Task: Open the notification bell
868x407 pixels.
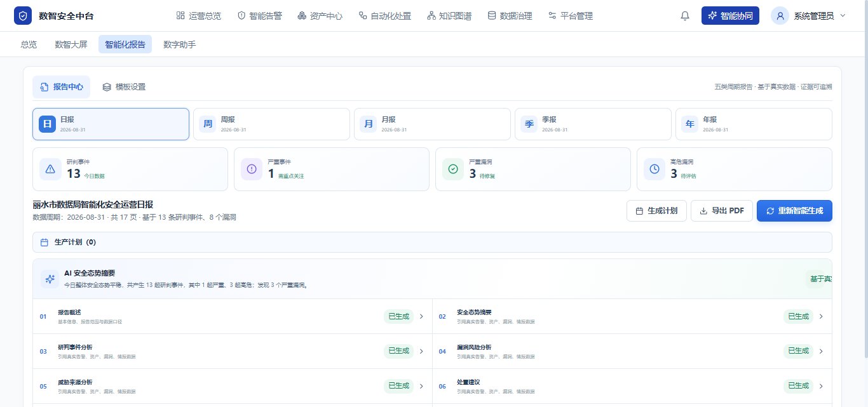Action: pos(685,16)
